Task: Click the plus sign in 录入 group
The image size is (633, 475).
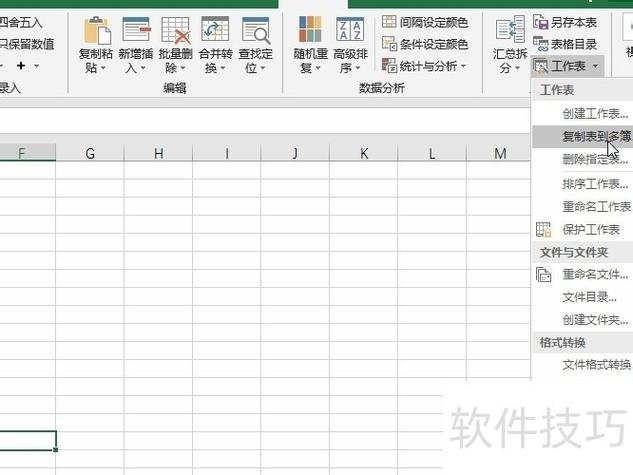Action: 21,65
